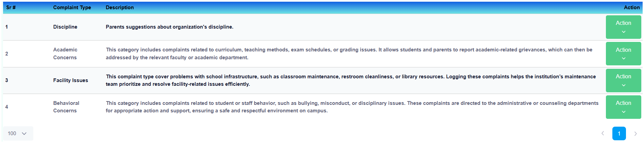Open Action dropdown for Discipline row

623,27
